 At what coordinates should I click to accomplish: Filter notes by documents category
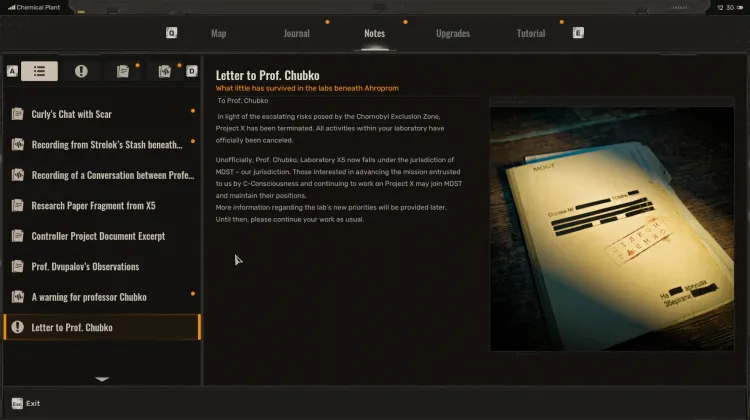(123, 71)
